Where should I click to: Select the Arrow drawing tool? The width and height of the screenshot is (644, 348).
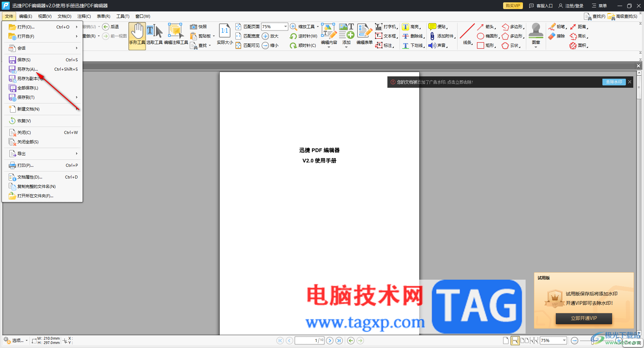pyautogui.click(x=486, y=27)
